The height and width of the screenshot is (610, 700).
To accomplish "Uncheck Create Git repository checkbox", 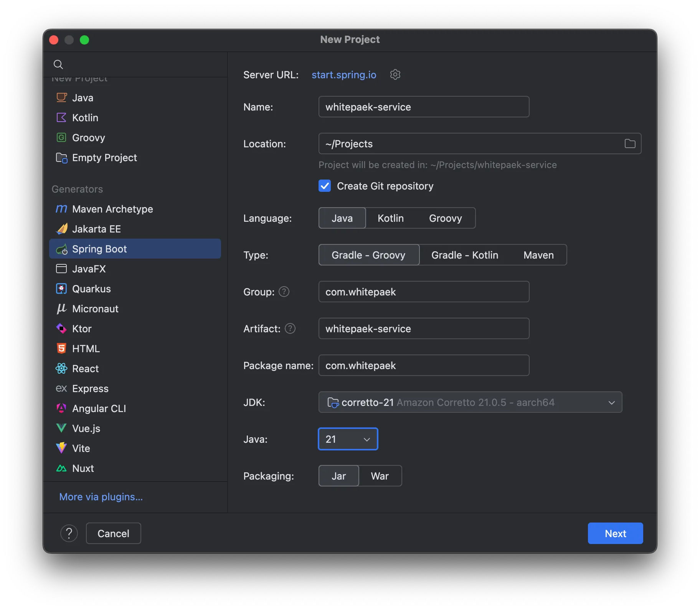I will pos(325,186).
